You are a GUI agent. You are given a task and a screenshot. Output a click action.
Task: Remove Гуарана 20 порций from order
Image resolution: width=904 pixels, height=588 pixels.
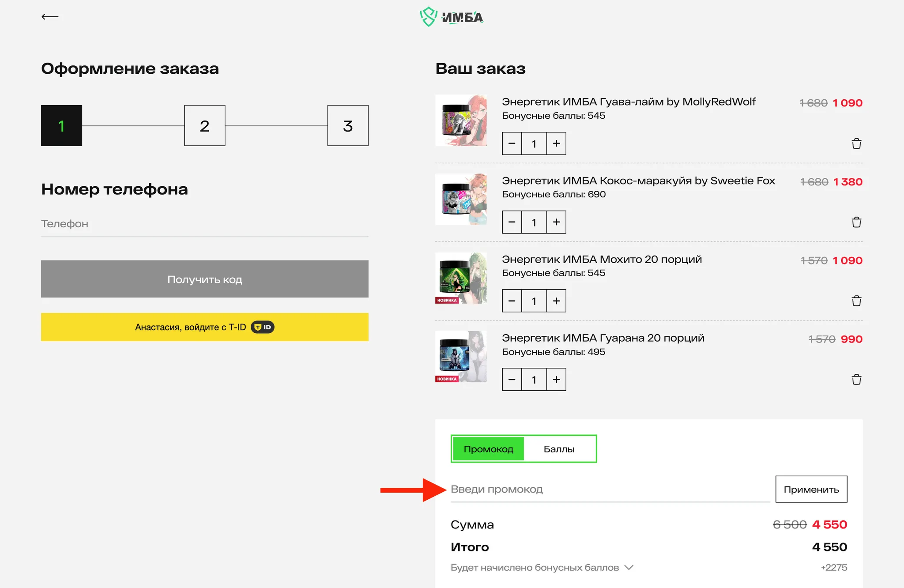(856, 379)
